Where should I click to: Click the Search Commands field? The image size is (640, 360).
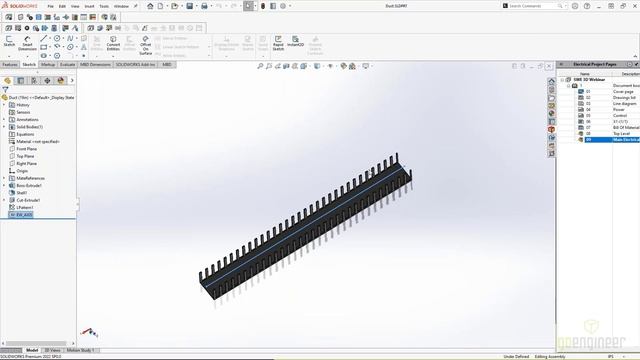pos(534,6)
